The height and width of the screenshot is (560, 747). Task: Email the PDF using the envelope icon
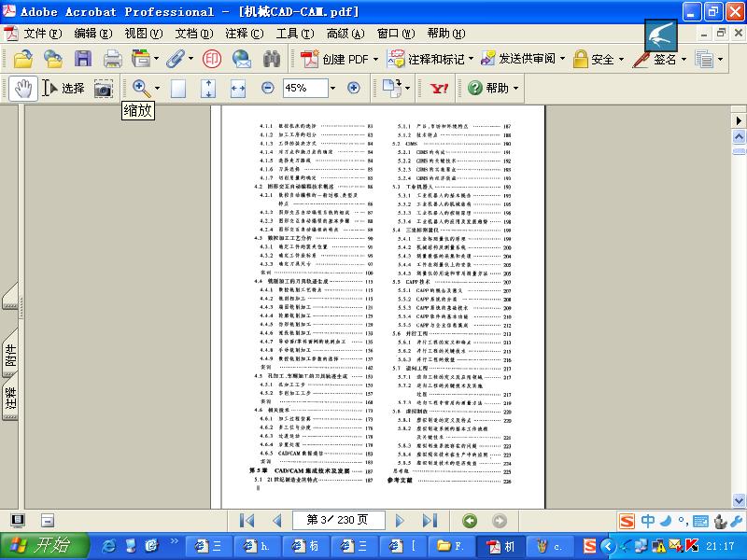(241, 58)
